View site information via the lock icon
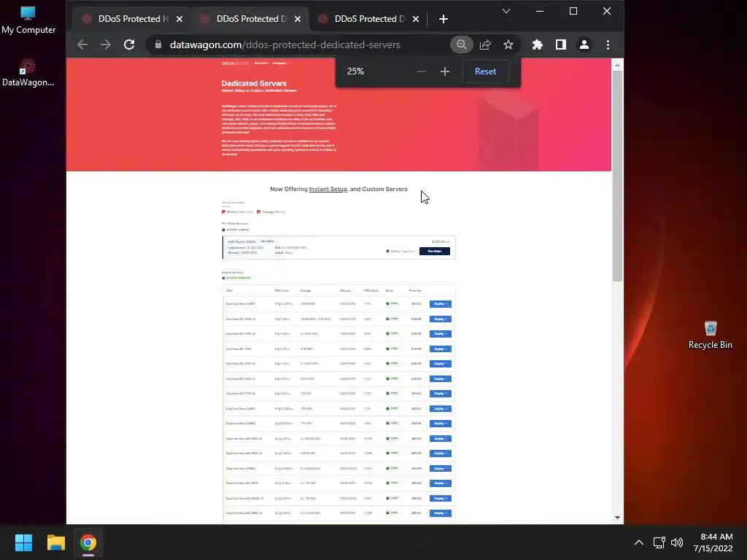The height and width of the screenshot is (560, 747). 158,44
